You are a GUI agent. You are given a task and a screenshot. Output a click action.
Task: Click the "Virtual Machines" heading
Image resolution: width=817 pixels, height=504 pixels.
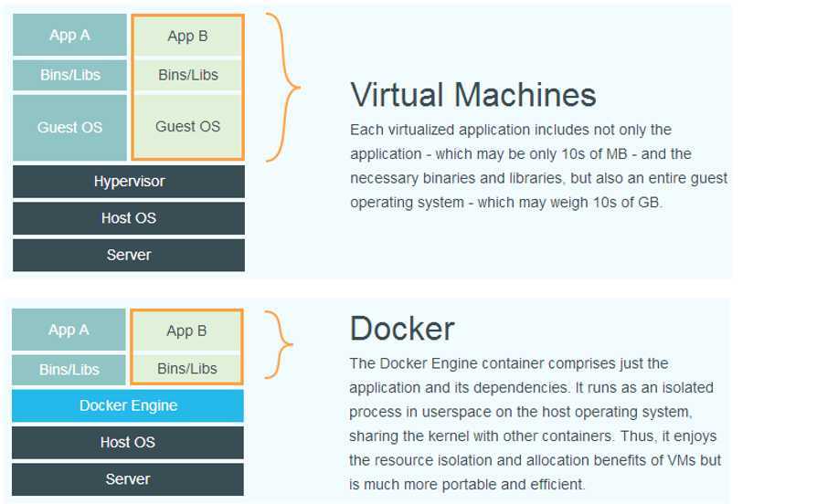[x=473, y=95]
